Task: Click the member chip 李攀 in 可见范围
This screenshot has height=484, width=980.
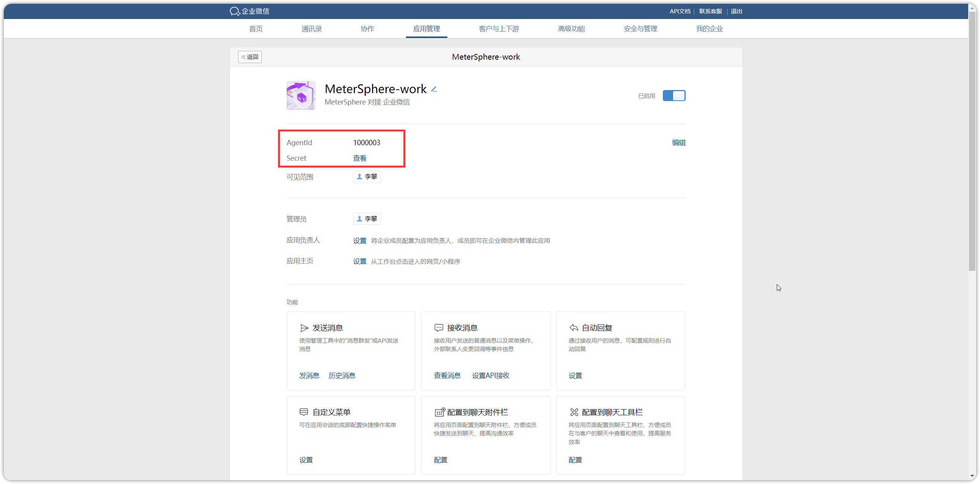Action: (x=367, y=177)
